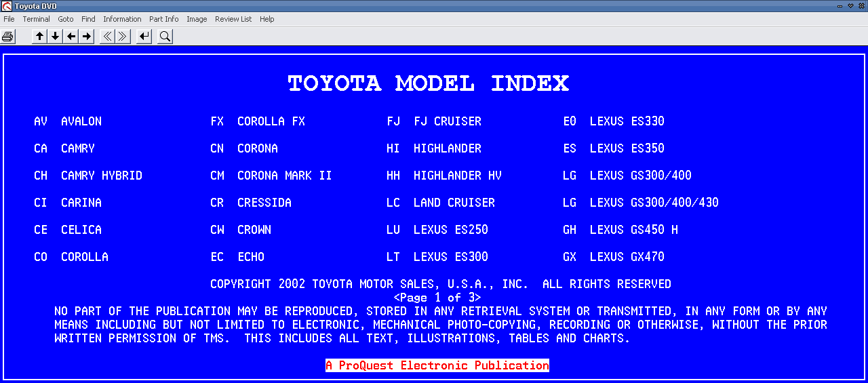Click the right arrow toolbar button
Viewport: 868px width, 383px height.
(87, 37)
